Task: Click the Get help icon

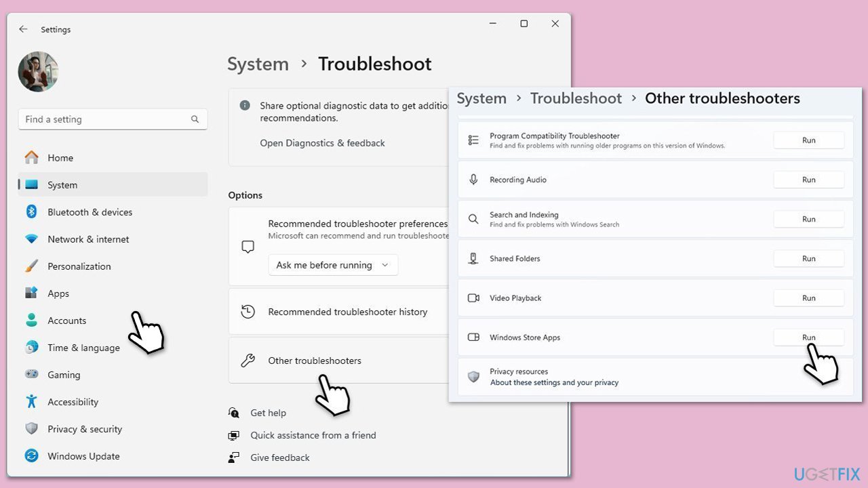Action: (234, 413)
